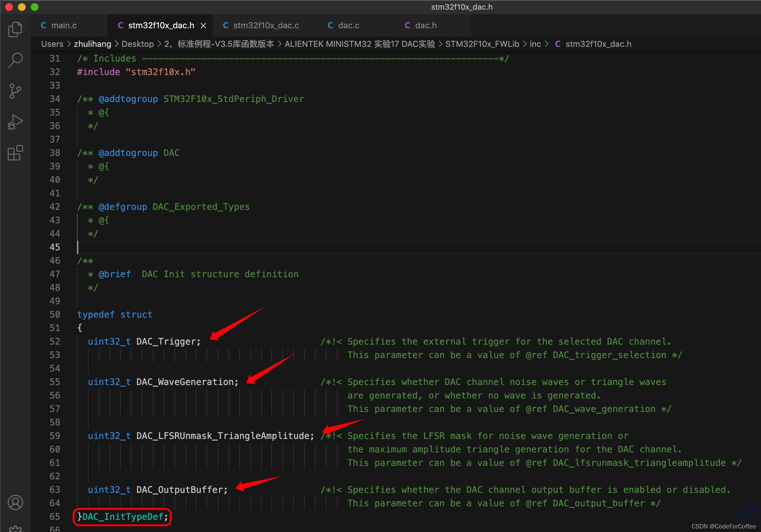
Task: Open the Search magnifier icon
Action: (15, 60)
